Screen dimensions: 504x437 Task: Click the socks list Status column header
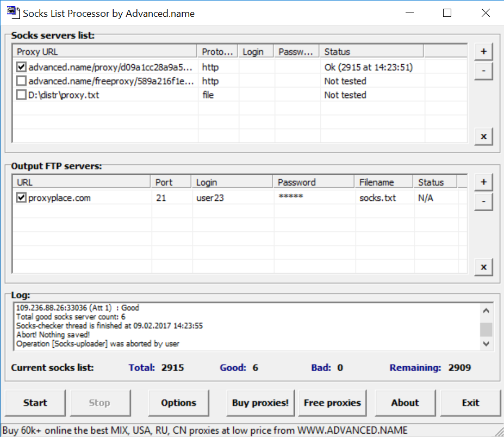click(x=371, y=52)
